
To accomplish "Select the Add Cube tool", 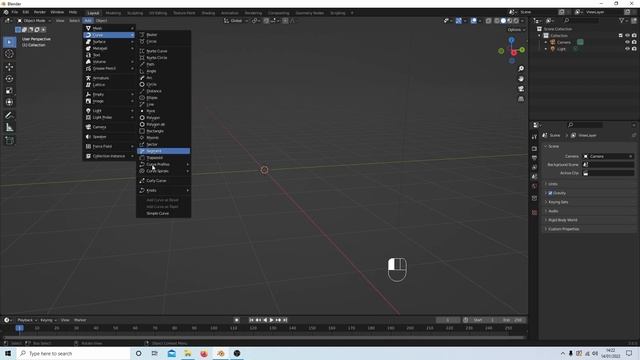I will (9, 141).
